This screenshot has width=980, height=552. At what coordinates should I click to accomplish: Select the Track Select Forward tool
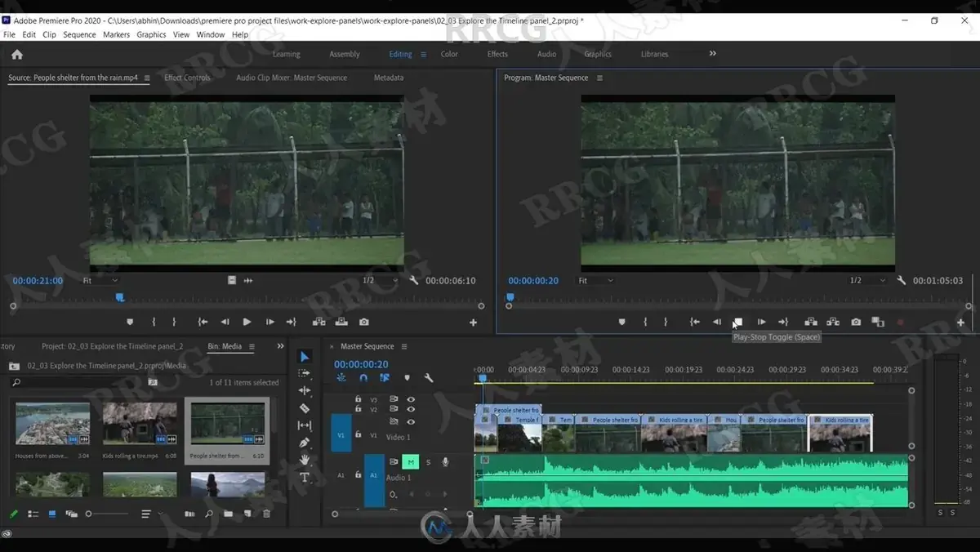(305, 373)
